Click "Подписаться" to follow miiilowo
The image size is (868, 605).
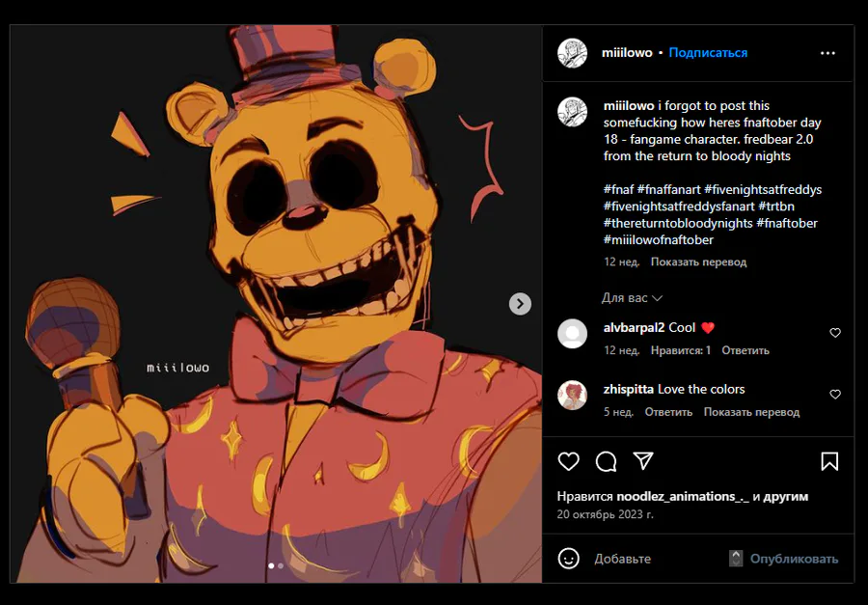(x=708, y=53)
